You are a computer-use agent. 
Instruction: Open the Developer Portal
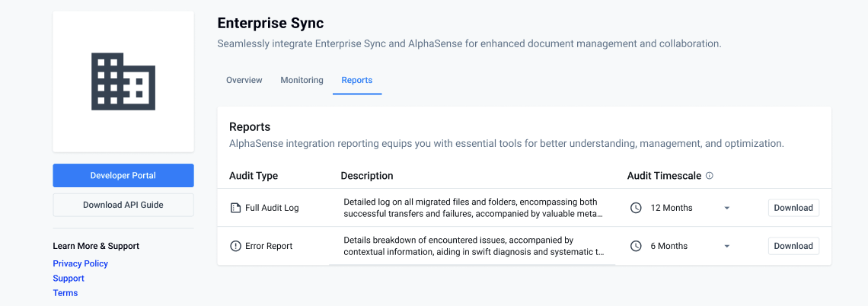point(123,175)
